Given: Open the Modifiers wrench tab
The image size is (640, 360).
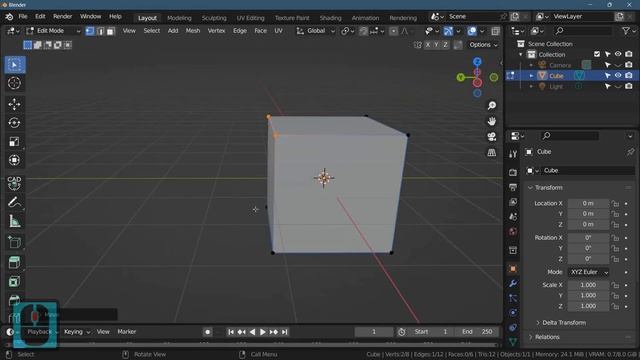Looking at the screenshot, I should 513,283.
